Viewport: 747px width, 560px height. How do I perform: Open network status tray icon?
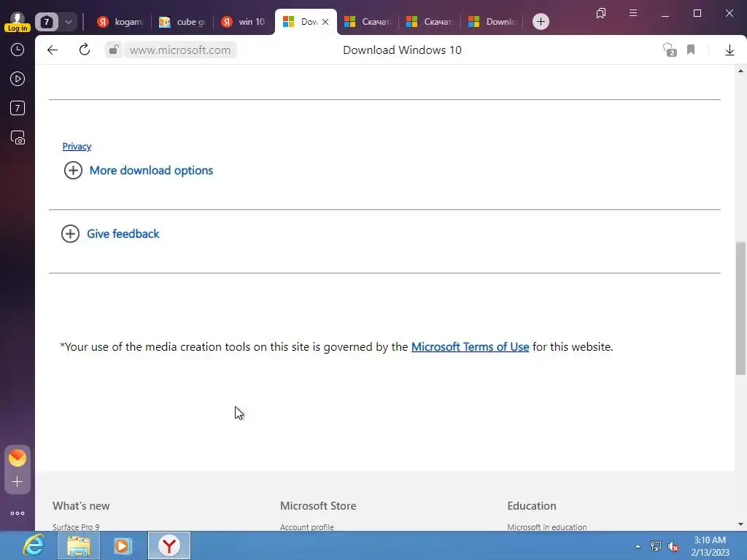[x=656, y=546]
